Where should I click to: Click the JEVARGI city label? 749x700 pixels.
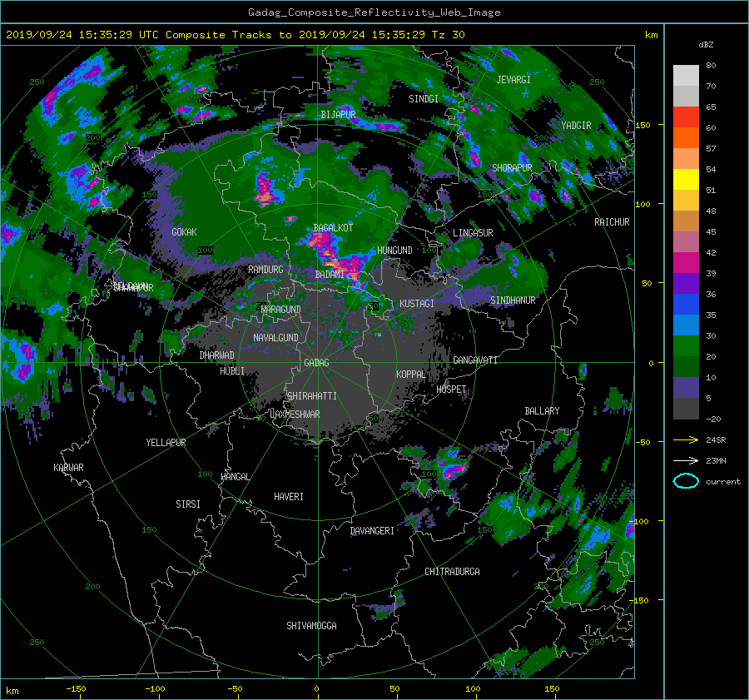pyautogui.click(x=513, y=80)
